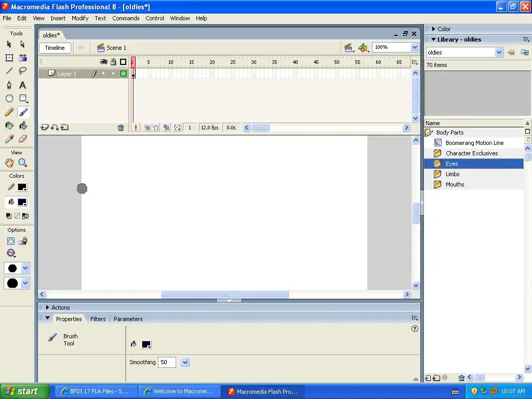
Task: Open the Modify menu
Action: [80, 18]
